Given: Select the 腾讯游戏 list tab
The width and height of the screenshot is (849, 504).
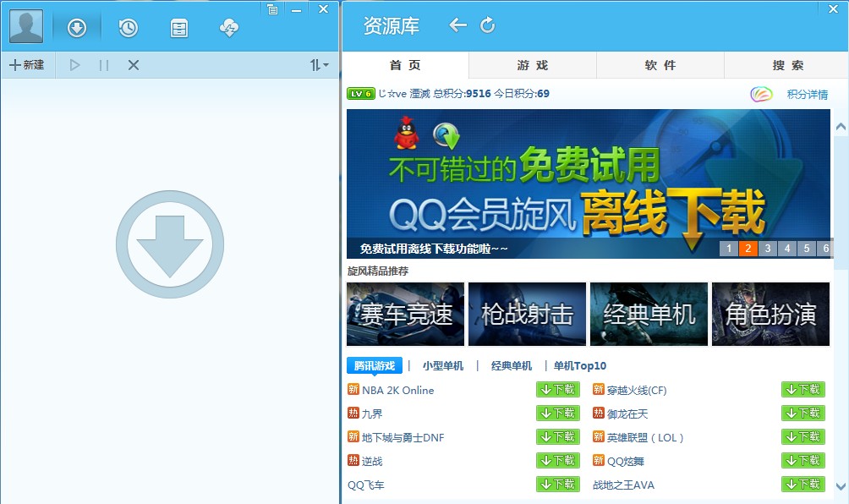Looking at the screenshot, I should coord(374,366).
